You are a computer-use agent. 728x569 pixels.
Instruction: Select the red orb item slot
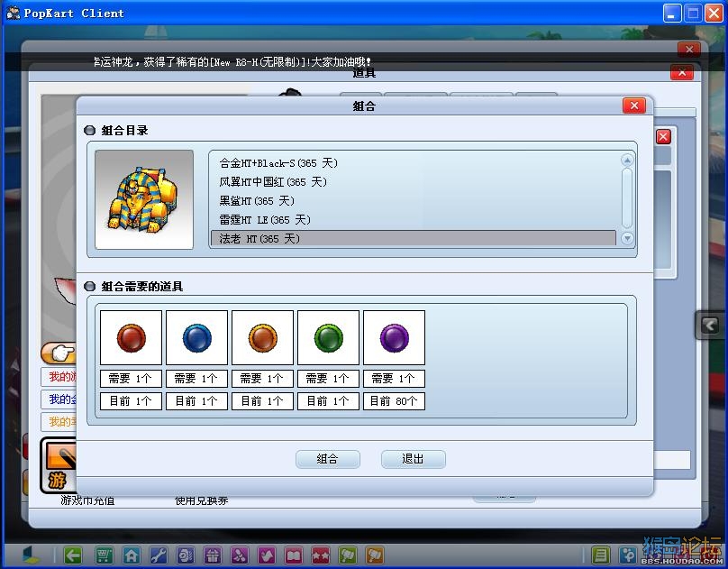[131, 337]
